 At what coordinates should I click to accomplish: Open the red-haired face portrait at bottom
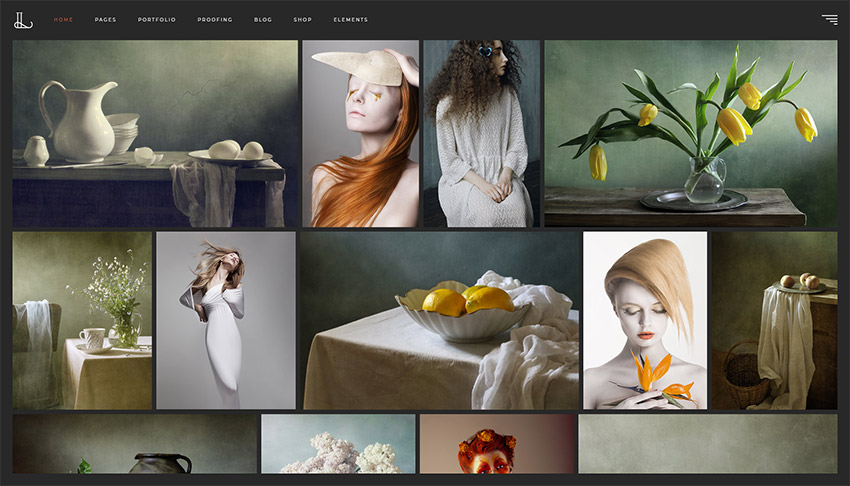(496, 445)
